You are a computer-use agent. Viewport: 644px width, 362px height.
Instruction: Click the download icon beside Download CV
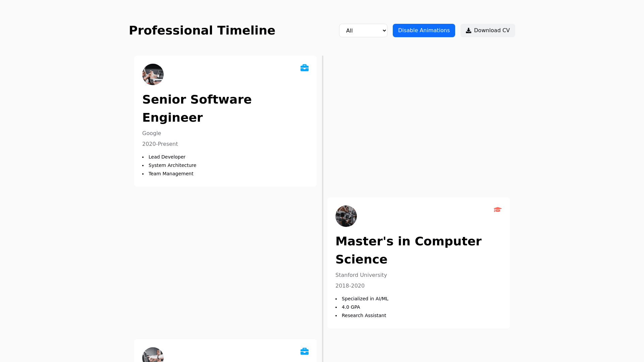pos(469,31)
